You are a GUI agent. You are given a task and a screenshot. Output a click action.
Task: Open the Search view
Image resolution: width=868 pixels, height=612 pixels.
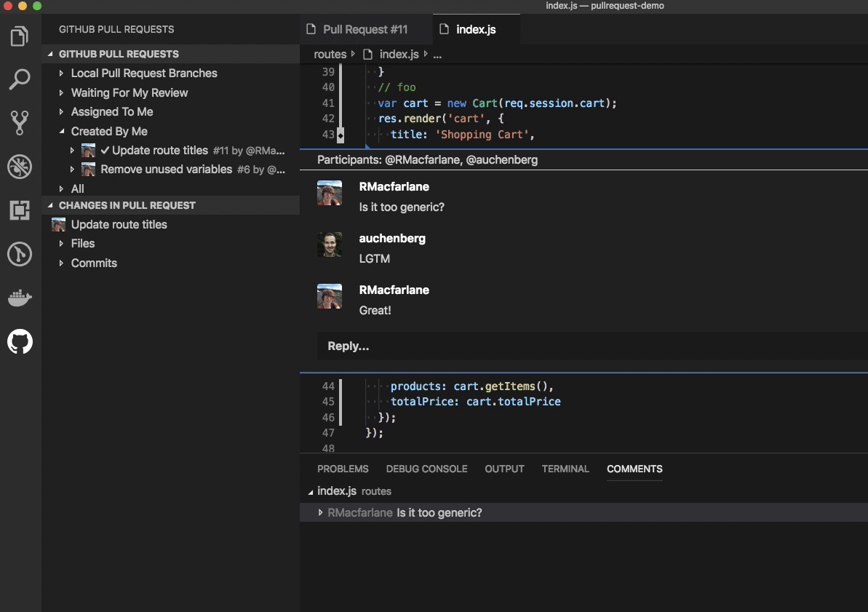(x=20, y=79)
